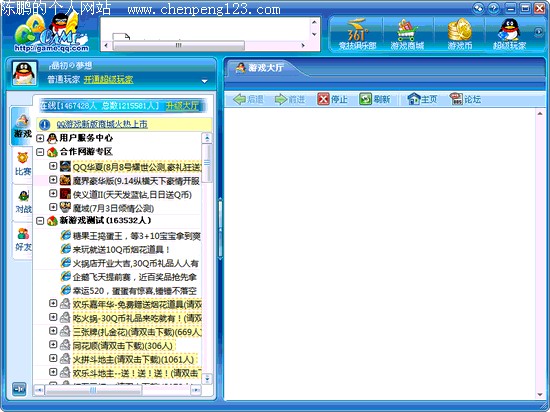
Task: Click the 后退 back arrow button
Action: click(248, 100)
